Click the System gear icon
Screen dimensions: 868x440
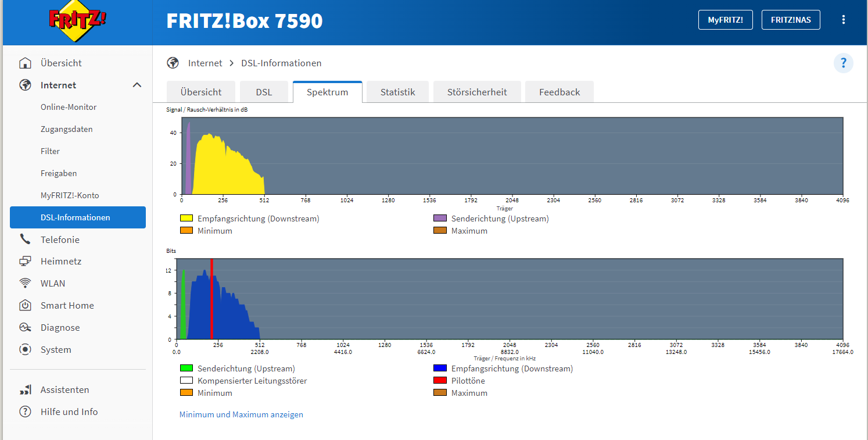[25, 349]
